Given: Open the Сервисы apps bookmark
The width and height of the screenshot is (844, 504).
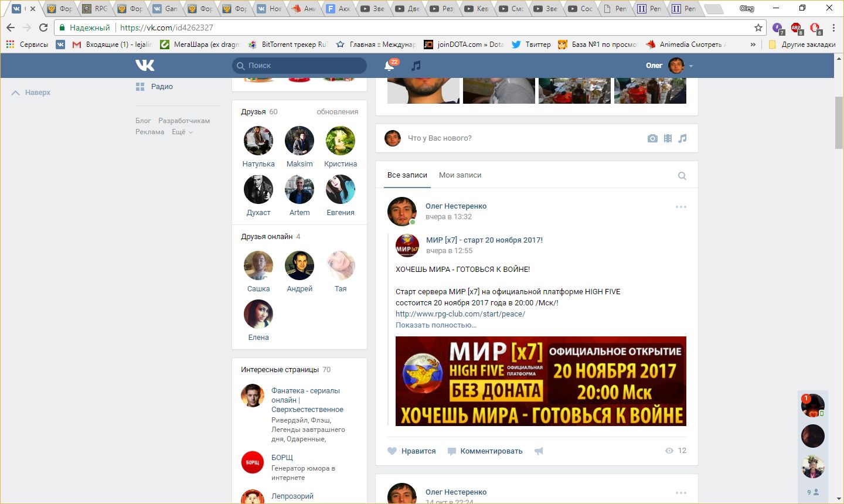Looking at the screenshot, I should (x=27, y=45).
